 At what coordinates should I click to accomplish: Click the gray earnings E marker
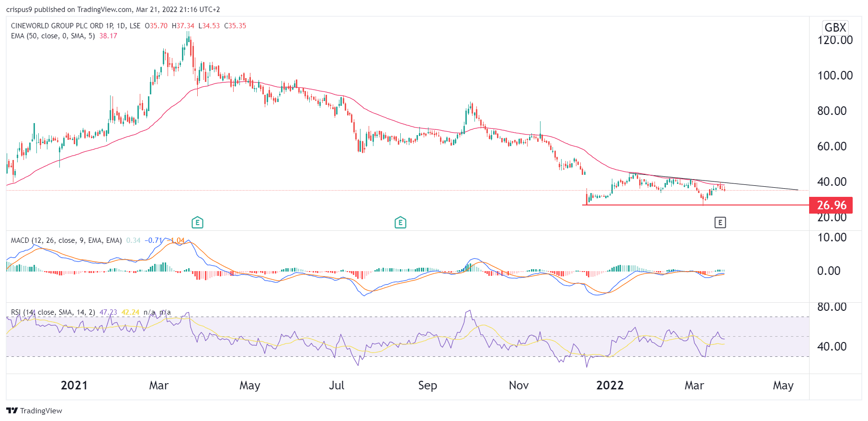tap(720, 222)
